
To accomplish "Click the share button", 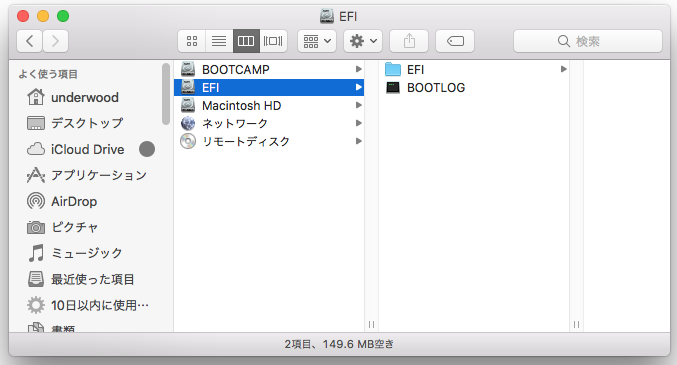I will coord(409,41).
